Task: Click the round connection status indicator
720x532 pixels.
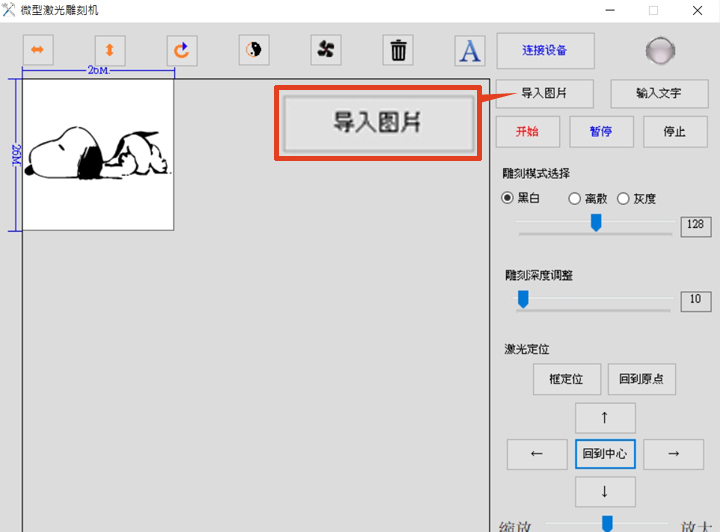Action: [x=658, y=50]
